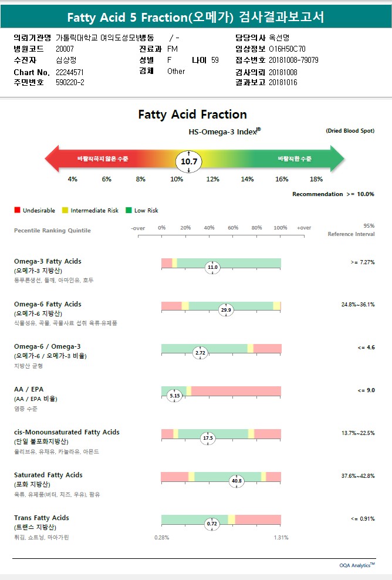Click the cis-Monounsaturated marker 17.5
Screen dimensions: 392x580
click(x=208, y=438)
